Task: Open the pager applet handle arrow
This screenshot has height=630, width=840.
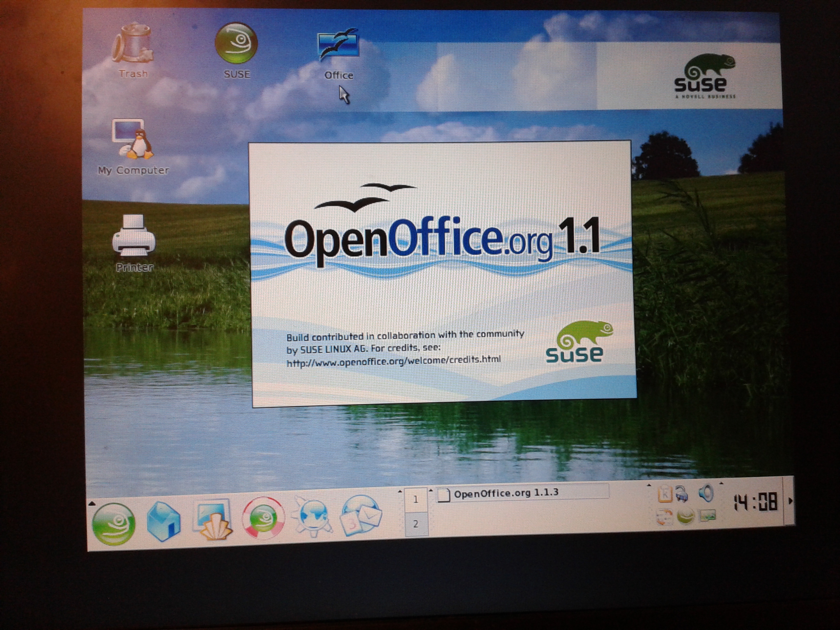Action: click(400, 492)
